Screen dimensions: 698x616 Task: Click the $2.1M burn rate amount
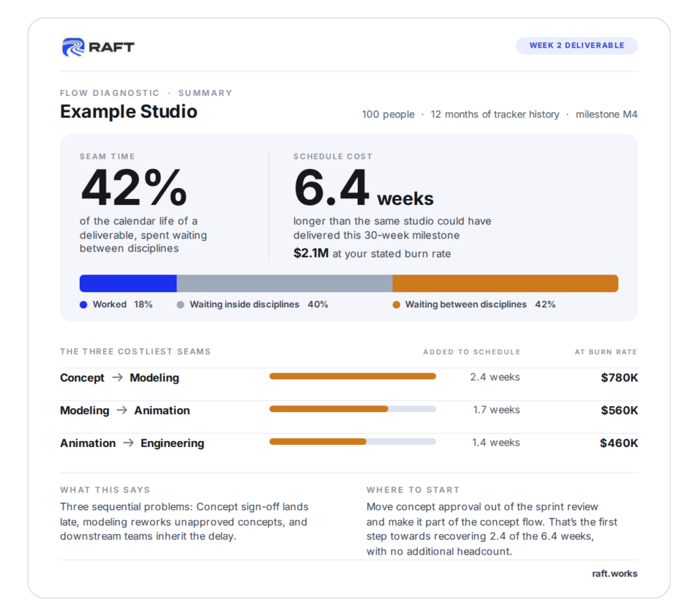tap(311, 253)
